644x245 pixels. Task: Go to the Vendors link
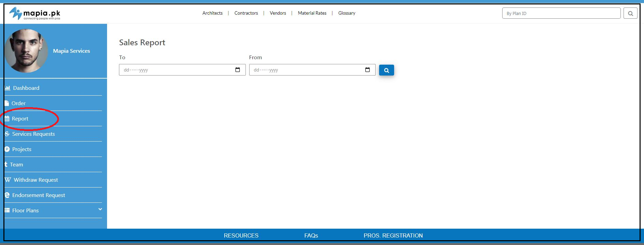pyautogui.click(x=278, y=13)
